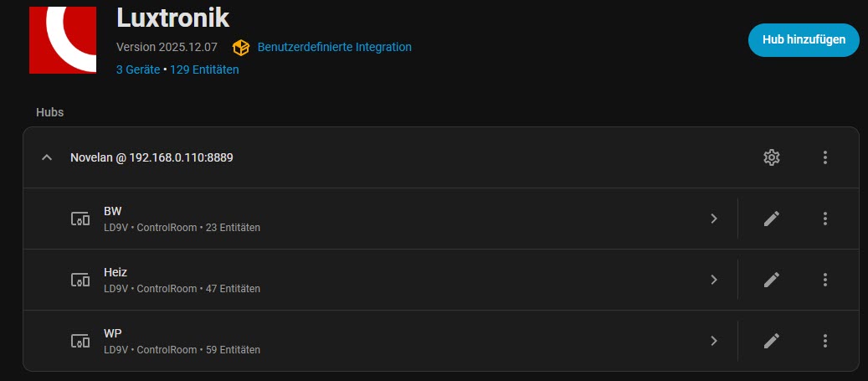Click the Luxtronik integration logo
The width and height of the screenshot is (868, 381).
63,39
